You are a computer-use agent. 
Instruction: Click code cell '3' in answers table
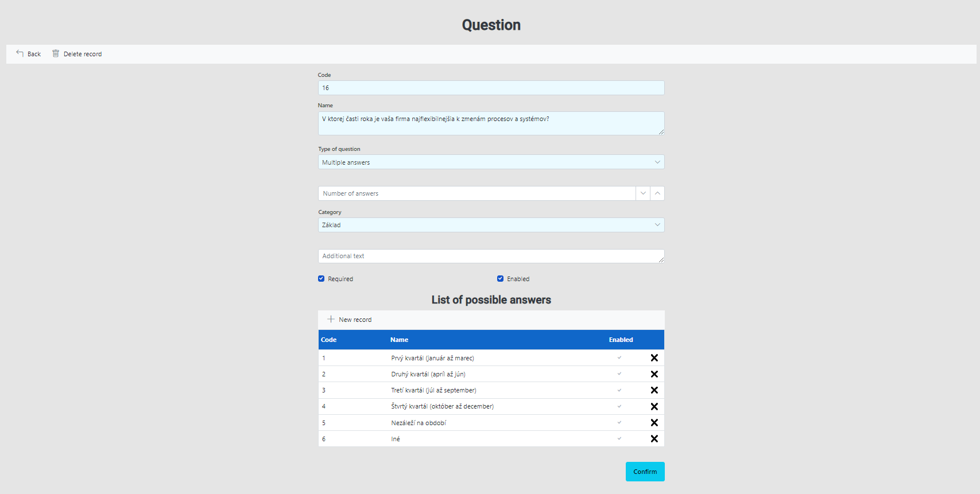324,390
